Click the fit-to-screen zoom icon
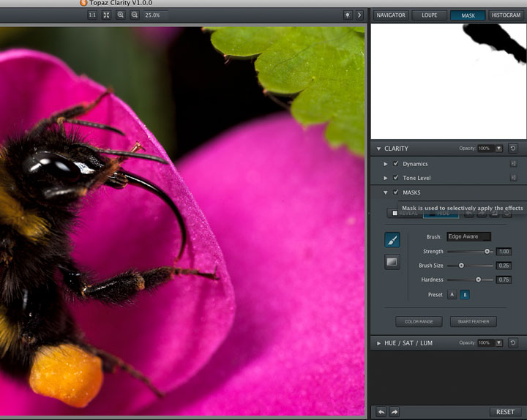 pyautogui.click(x=106, y=15)
